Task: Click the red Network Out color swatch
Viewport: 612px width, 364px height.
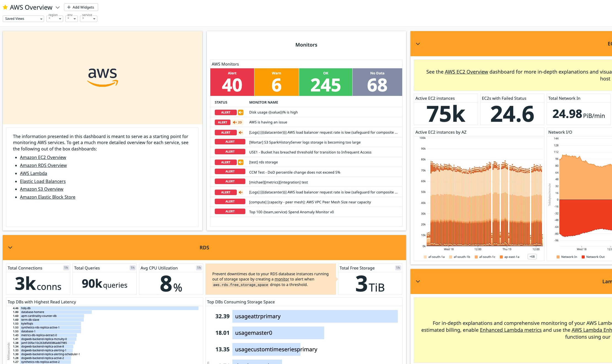Action: (583, 257)
